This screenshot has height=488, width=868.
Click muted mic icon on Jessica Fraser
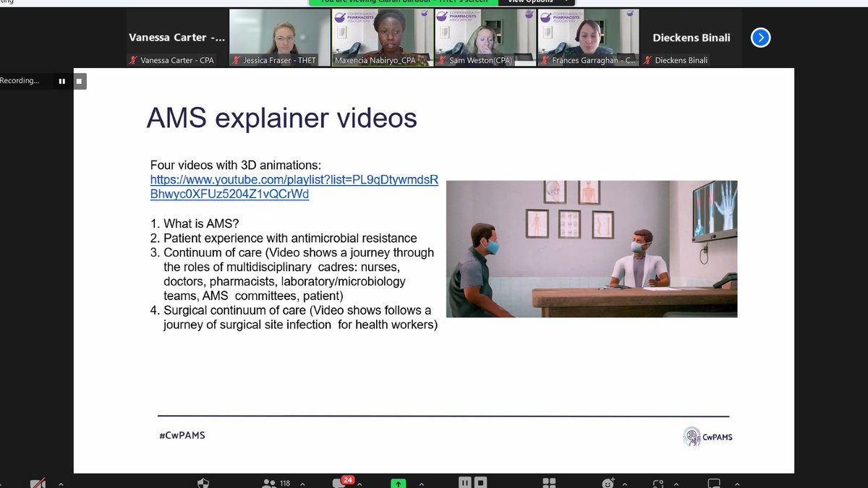[x=236, y=61]
